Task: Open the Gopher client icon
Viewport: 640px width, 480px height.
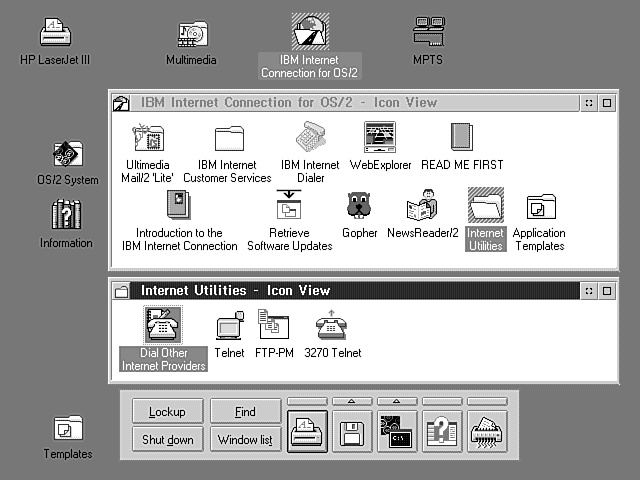Action: (x=359, y=207)
